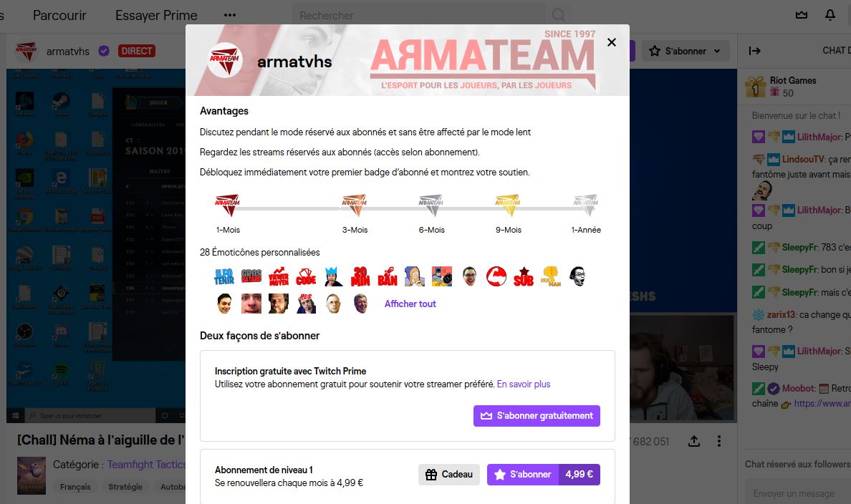Viewport: 851px width, 504px height.
Task: Click the share upload icon below video
Action: pos(694,441)
